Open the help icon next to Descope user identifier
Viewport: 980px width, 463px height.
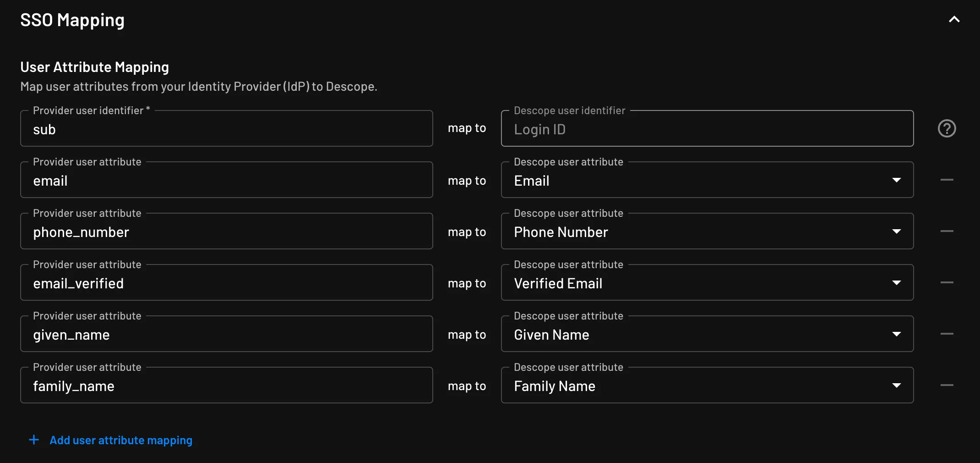pos(947,128)
